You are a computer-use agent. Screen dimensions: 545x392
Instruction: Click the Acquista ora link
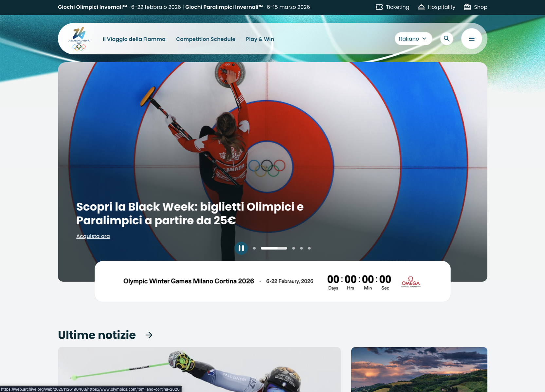[x=93, y=236]
